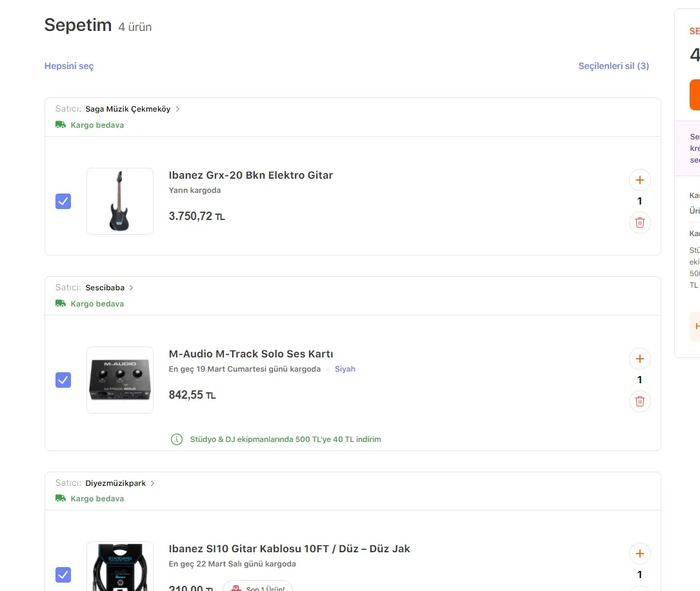Click the M-Audio sound card thumbnail

click(120, 380)
